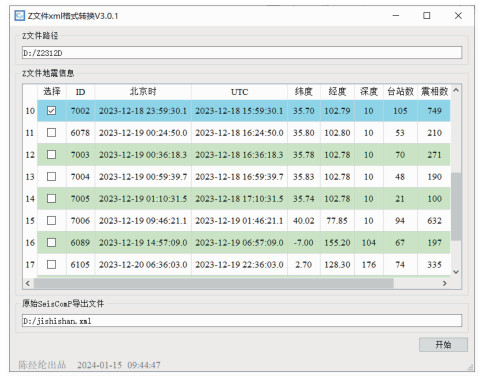Image resolution: width=482 pixels, height=379 pixels.
Task: Click Beijing time 2023-12-20 06:36:03.0
Action: pyautogui.click(x=143, y=265)
